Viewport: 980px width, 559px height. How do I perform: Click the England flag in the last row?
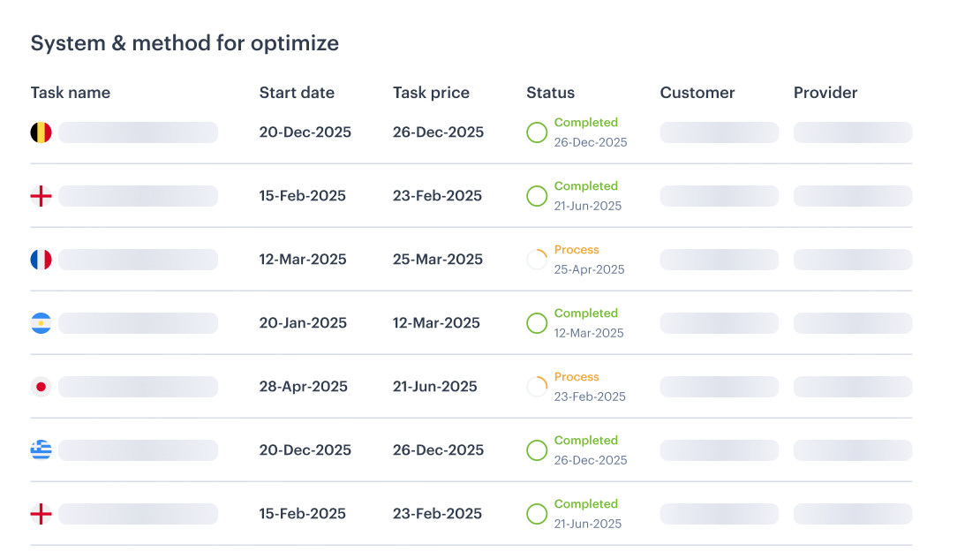41,514
